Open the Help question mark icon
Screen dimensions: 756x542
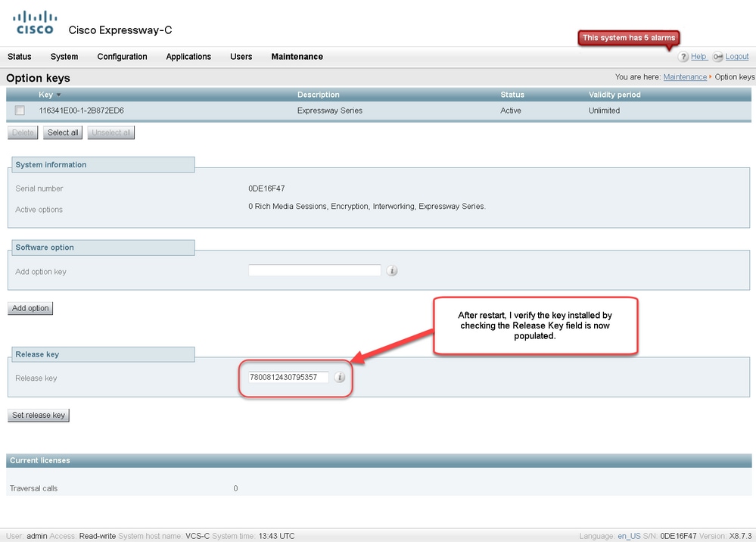click(683, 57)
